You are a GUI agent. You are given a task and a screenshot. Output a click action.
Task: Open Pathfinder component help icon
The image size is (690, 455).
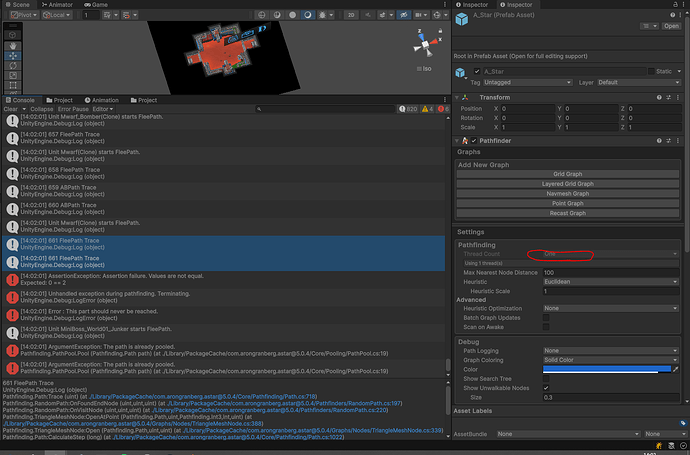(659, 141)
